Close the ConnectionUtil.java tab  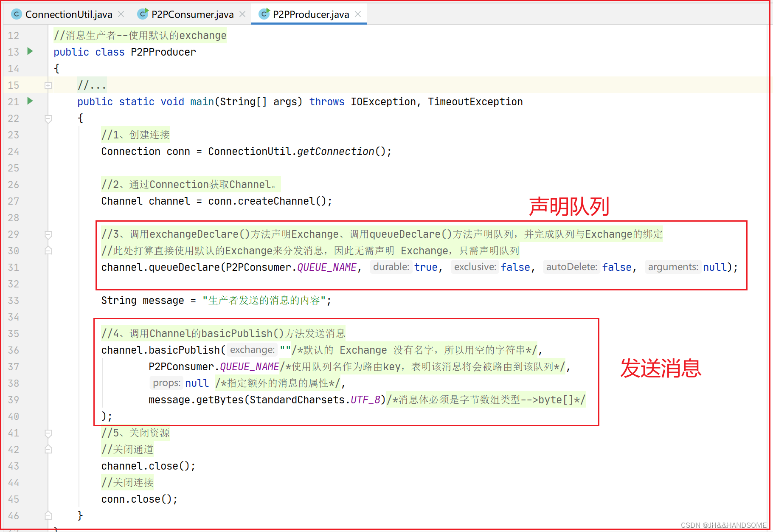click(x=121, y=14)
